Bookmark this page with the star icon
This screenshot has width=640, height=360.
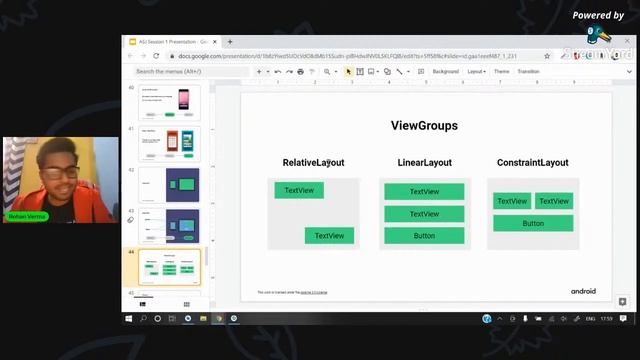547,56
